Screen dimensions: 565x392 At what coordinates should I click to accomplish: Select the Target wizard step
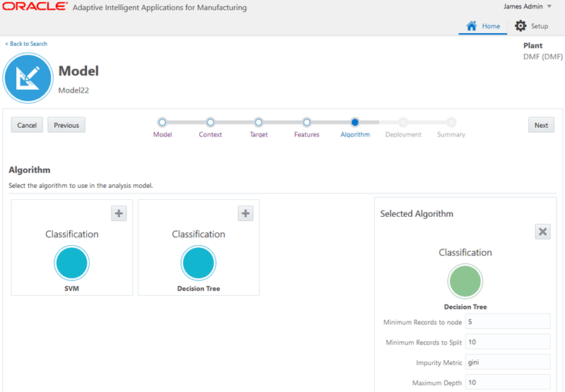258,122
